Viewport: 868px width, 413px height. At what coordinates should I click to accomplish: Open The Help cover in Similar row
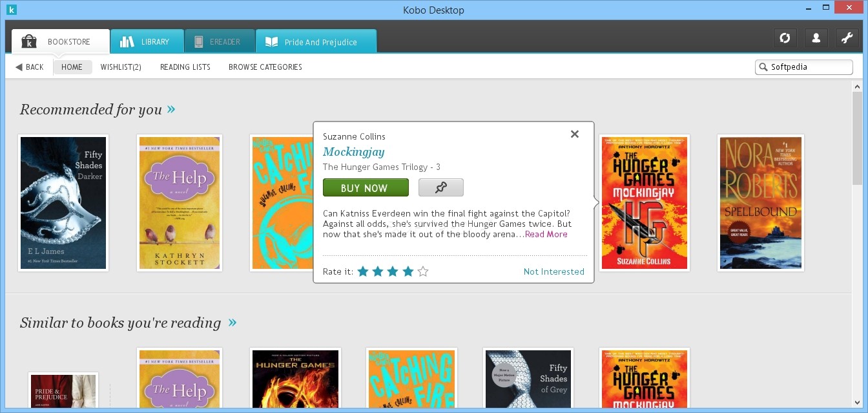(x=180, y=378)
